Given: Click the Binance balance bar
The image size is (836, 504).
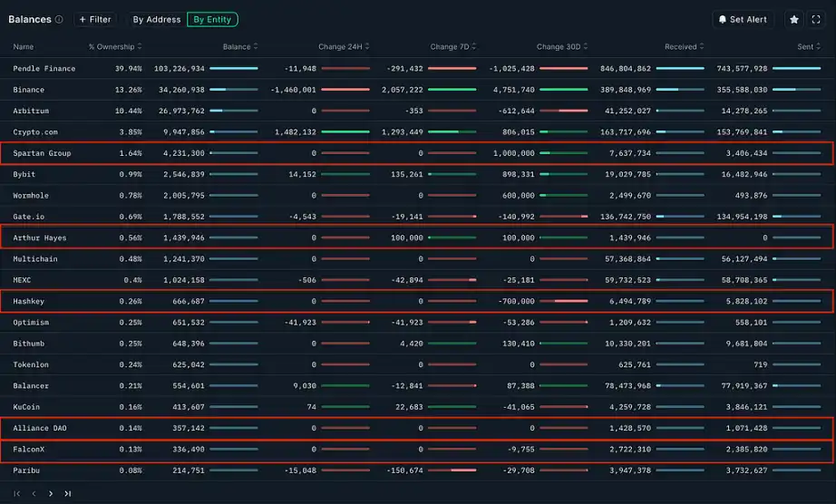Looking at the screenshot, I should [234, 90].
